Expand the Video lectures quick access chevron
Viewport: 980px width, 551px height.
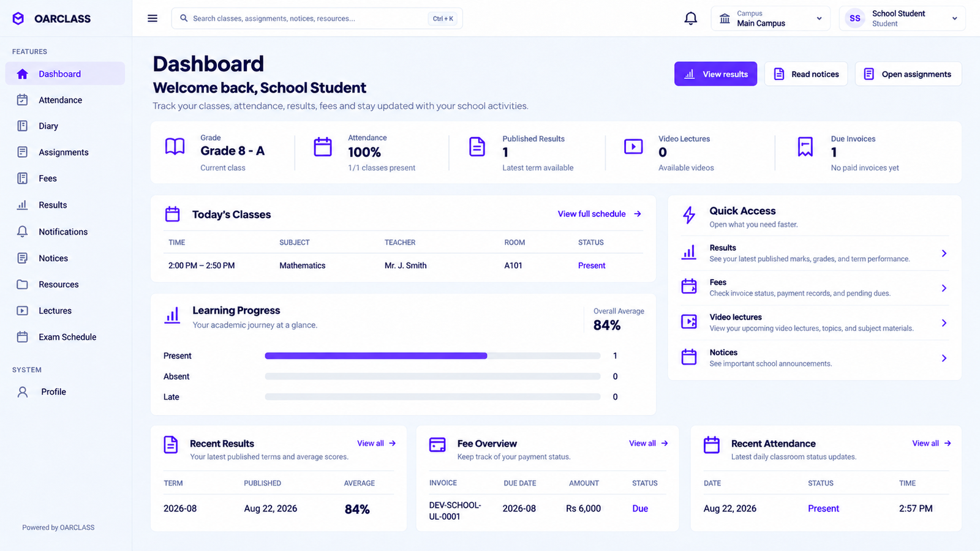(x=944, y=323)
